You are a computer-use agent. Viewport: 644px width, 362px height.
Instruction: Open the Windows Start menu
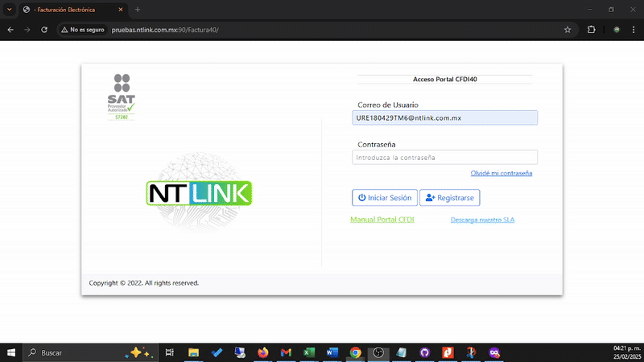click(11, 352)
